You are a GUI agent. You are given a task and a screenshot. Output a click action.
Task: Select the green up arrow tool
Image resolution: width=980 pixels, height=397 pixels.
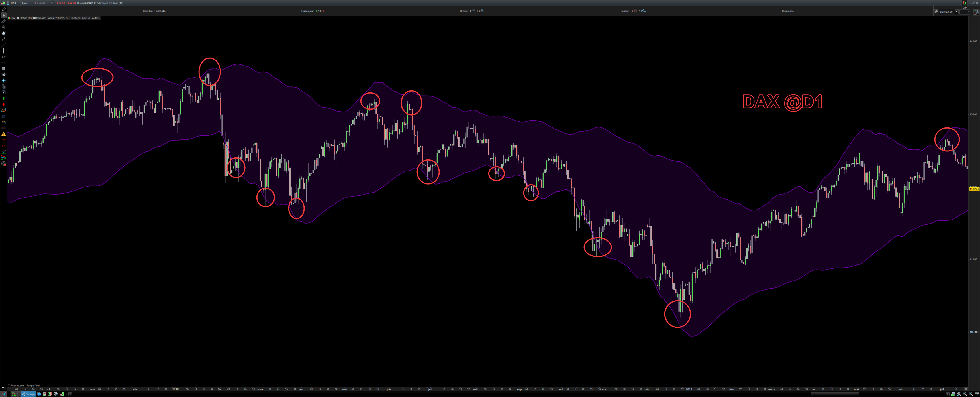click(x=3, y=99)
